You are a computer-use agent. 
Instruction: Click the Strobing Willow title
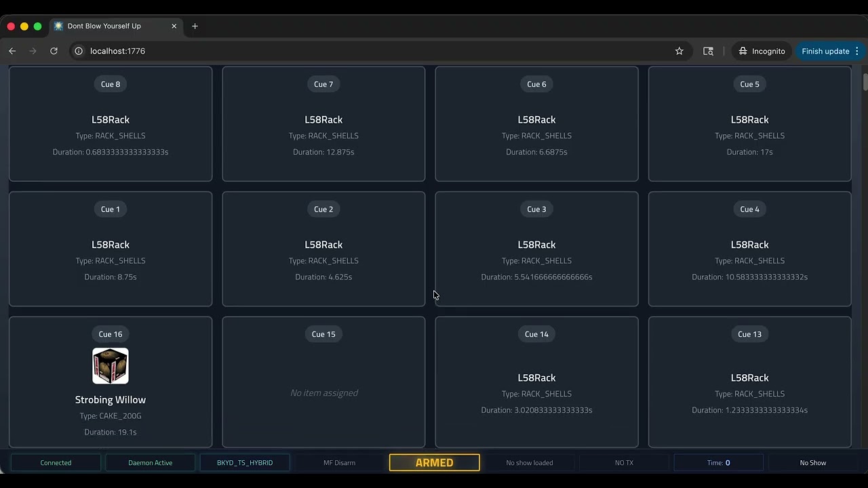click(x=111, y=400)
